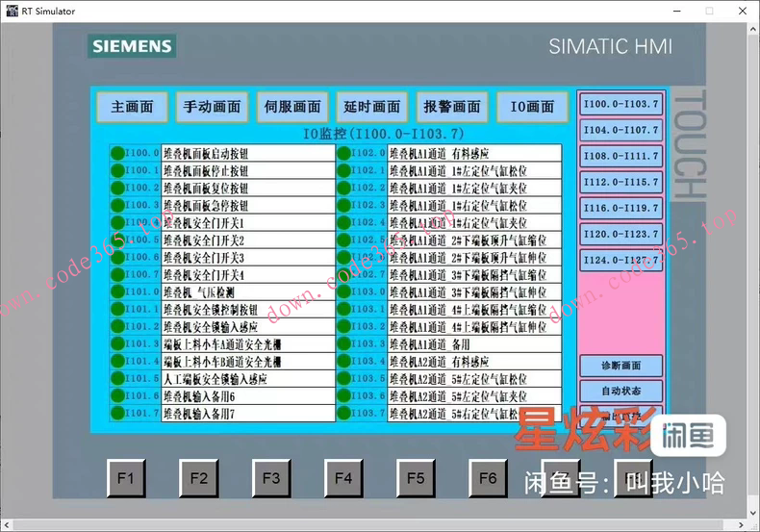Click the green indicator for I102.3

pyautogui.click(x=344, y=206)
